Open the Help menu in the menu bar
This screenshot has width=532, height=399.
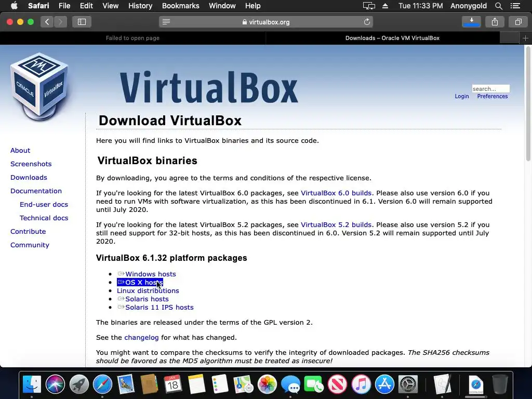coord(253,6)
